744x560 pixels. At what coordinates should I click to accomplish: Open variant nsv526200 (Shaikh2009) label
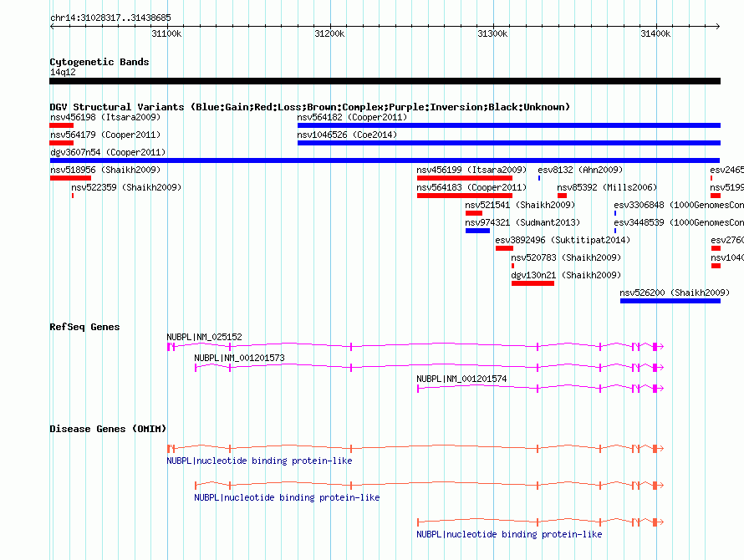[675, 293]
